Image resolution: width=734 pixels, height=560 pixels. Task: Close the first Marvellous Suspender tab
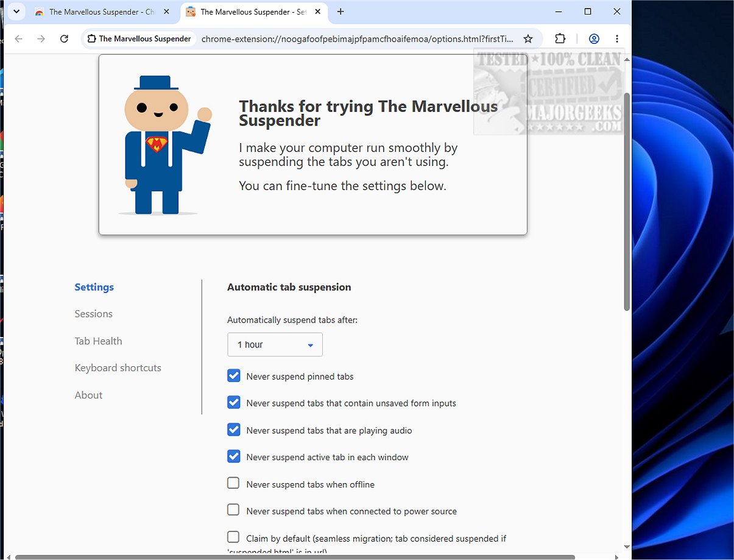(x=167, y=12)
